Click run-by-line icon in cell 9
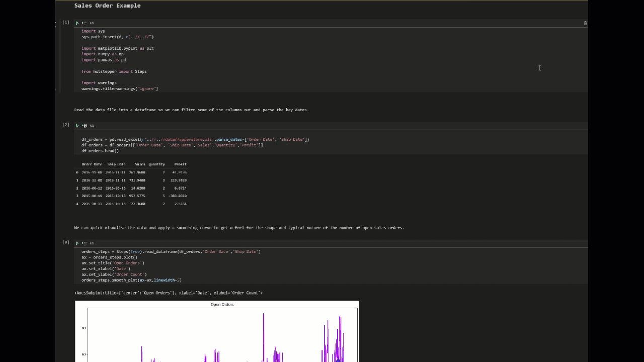 (85, 243)
